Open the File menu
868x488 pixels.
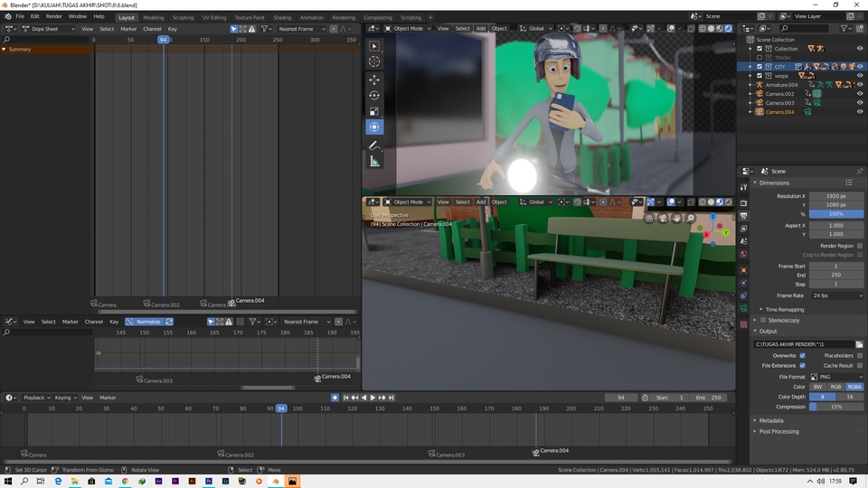(20, 16)
